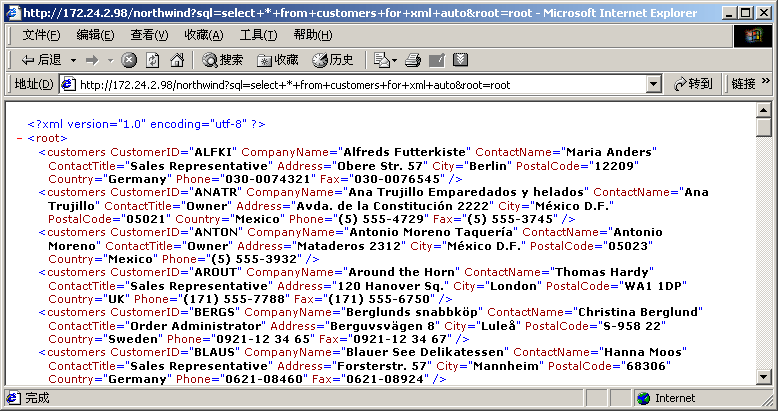Viewport: 778px width, 411px height.
Task: Click the Internet zone globe icon
Action: [x=644, y=398]
